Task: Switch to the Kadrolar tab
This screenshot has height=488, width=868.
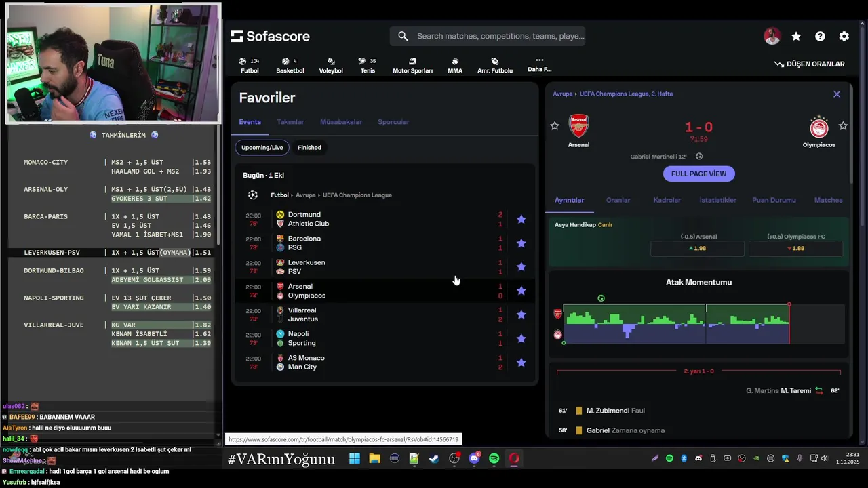Action: point(667,201)
